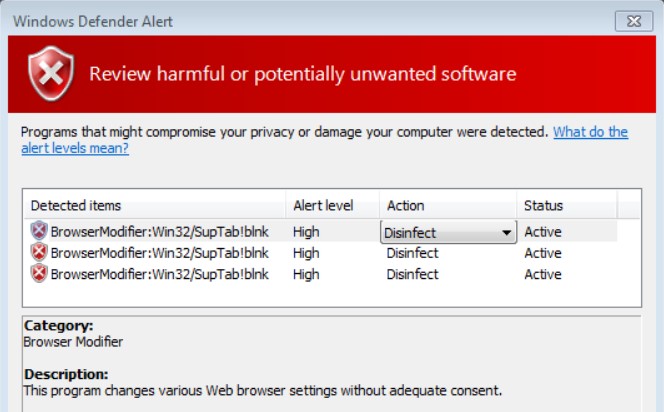
Task: Click the second detected item's shield icon
Action: tap(39, 253)
